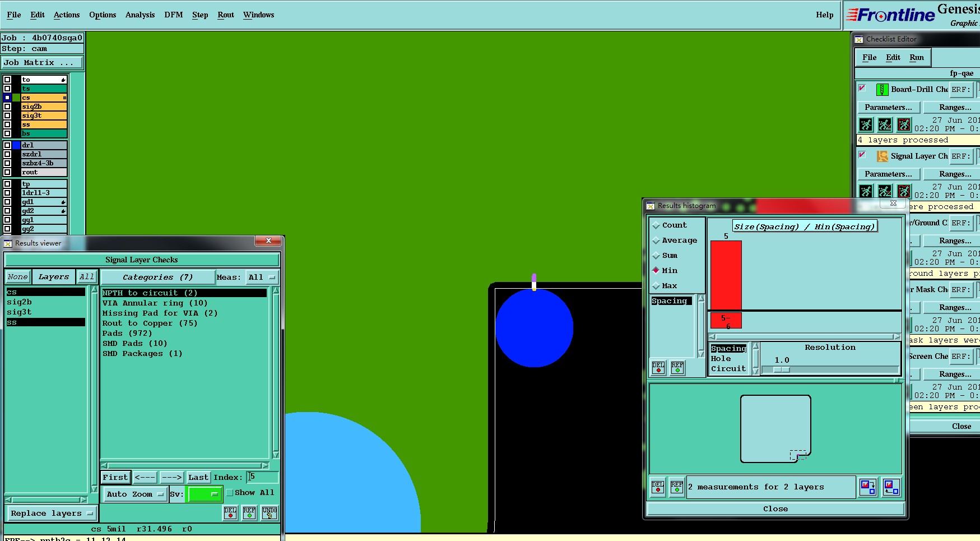980x541 pixels.
Task: Click REF icon below Spacing list in histogram
Action: click(x=677, y=367)
